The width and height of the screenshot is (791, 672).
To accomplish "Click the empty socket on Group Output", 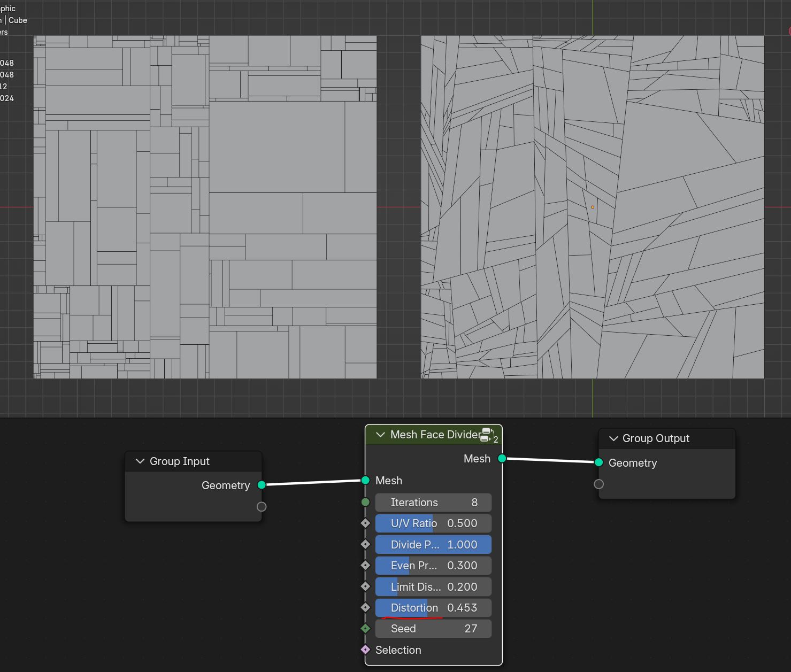I will coord(599,484).
